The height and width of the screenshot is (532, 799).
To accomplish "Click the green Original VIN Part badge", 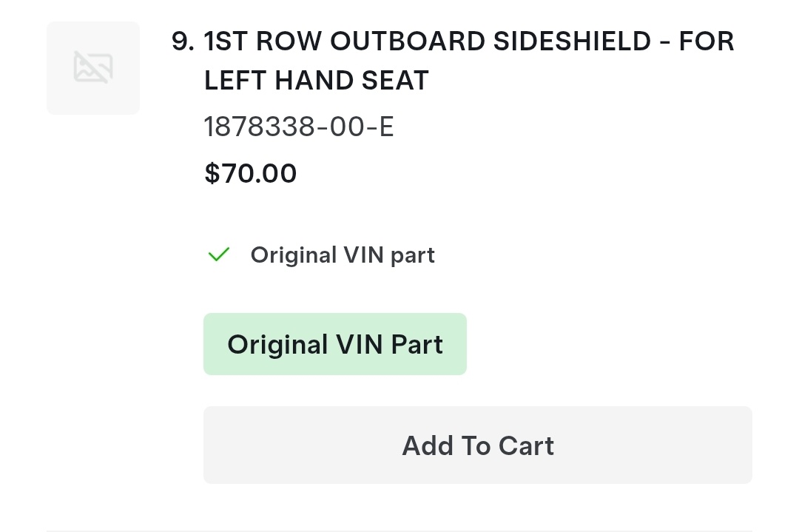I will pyautogui.click(x=334, y=344).
